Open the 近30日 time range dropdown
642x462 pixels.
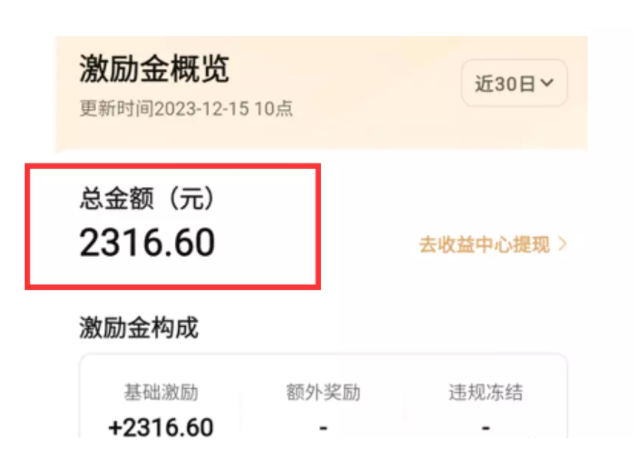tap(514, 84)
